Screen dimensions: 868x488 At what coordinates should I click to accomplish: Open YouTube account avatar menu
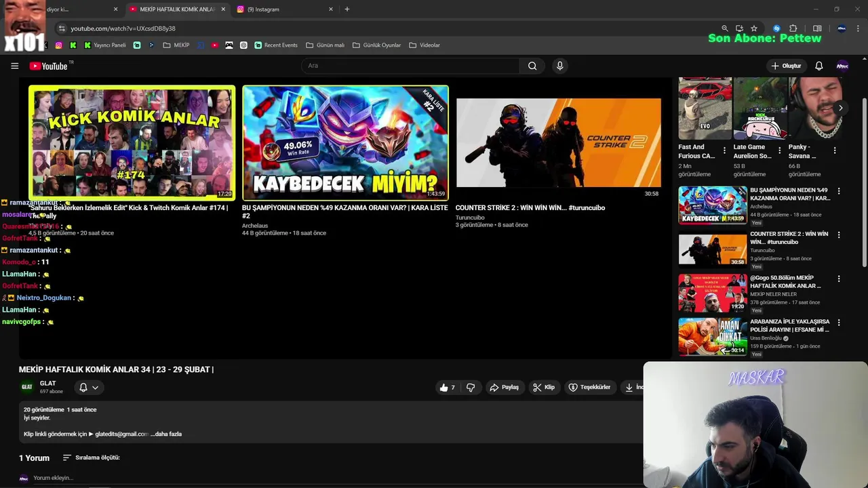point(842,66)
